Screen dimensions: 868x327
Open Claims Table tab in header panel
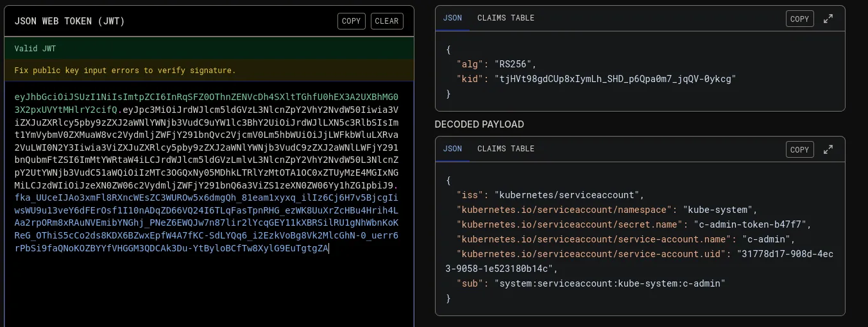(506, 18)
